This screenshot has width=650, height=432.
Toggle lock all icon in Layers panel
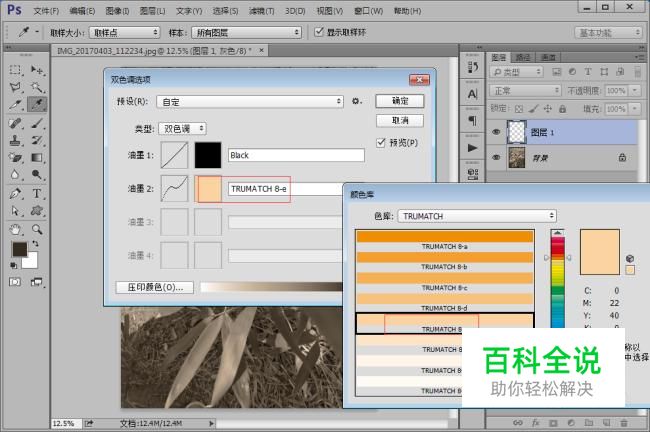pyautogui.click(x=562, y=109)
